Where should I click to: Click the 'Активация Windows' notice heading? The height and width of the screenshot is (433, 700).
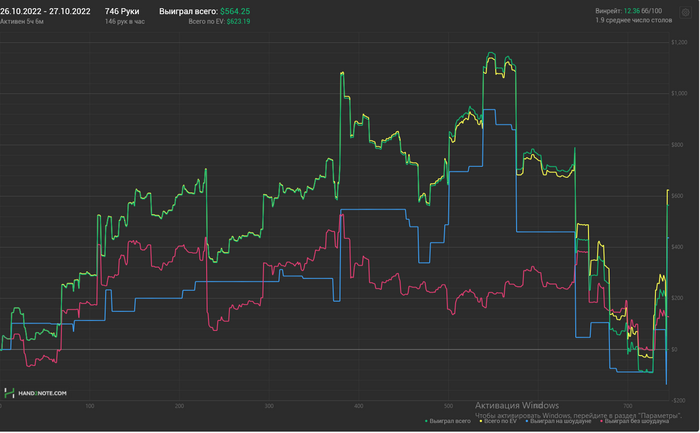(x=517, y=405)
